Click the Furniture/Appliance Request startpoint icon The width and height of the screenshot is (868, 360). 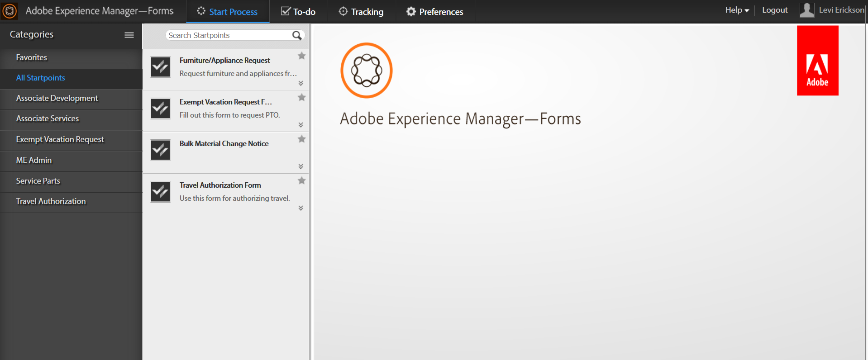[160, 67]
